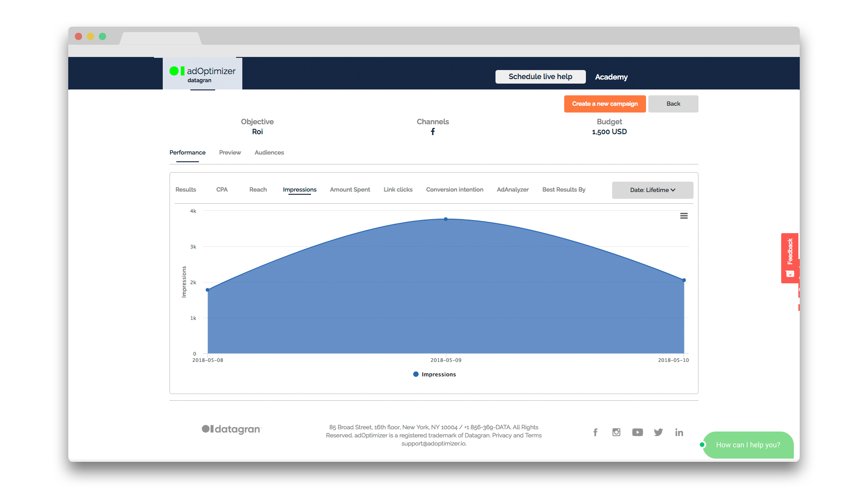Open the AdAnalyzer tab
The image size is (868, 488).
(512, 189)
